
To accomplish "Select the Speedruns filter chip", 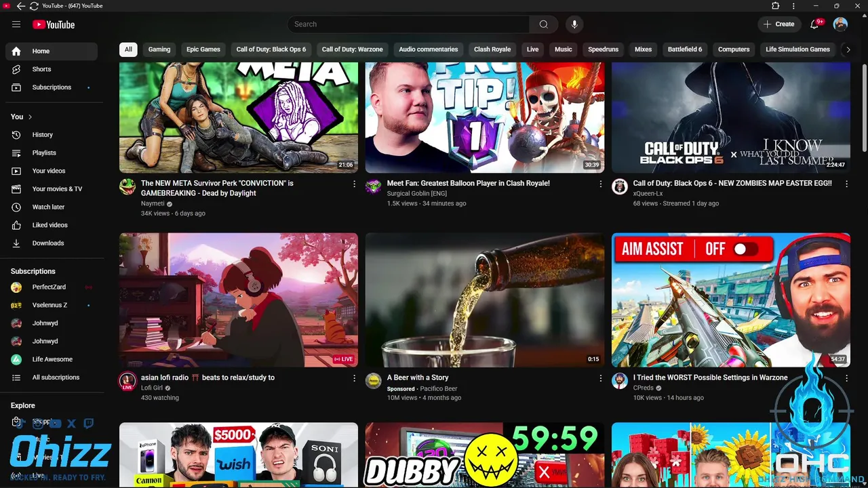I will [x=604, y=49].
